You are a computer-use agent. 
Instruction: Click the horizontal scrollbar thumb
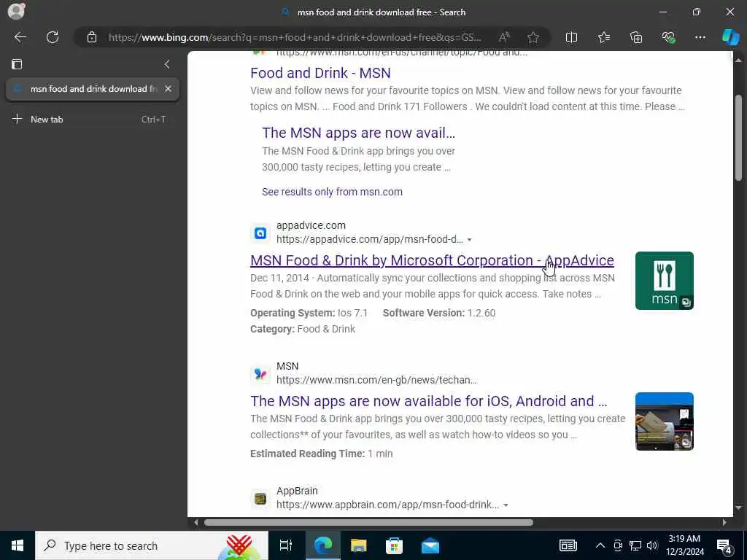(x=368, y=522)
